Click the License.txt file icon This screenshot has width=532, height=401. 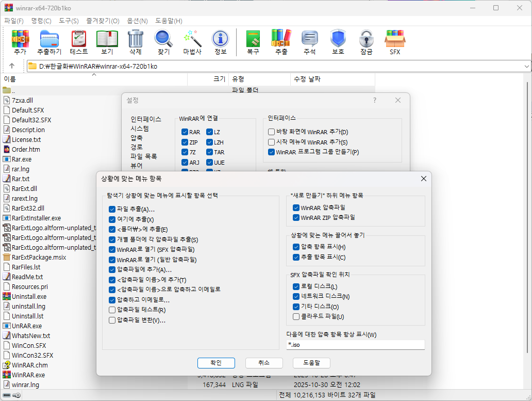pyautogui.click(x=7, y=139)
